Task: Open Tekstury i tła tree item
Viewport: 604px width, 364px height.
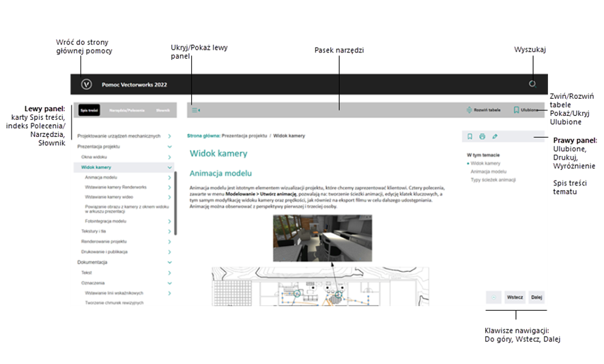Action: 94,231
